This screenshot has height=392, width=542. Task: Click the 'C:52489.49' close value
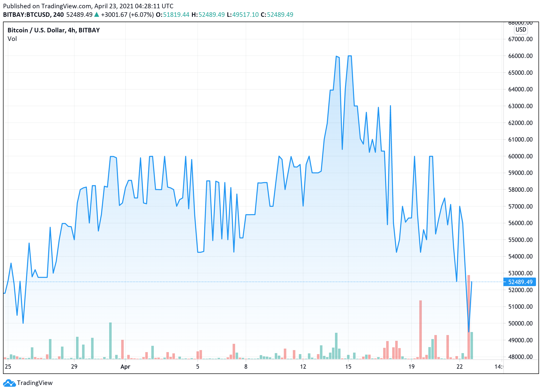pos(277,15)
